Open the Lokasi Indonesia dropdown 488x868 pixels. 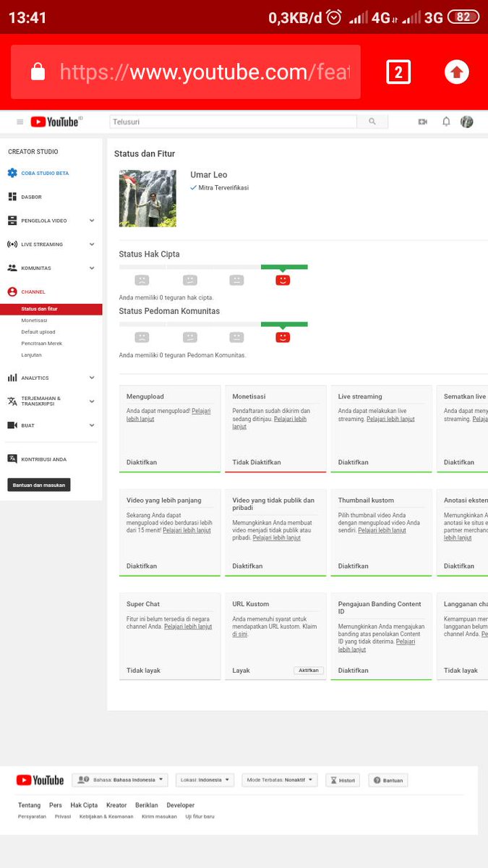pos(205,780)
